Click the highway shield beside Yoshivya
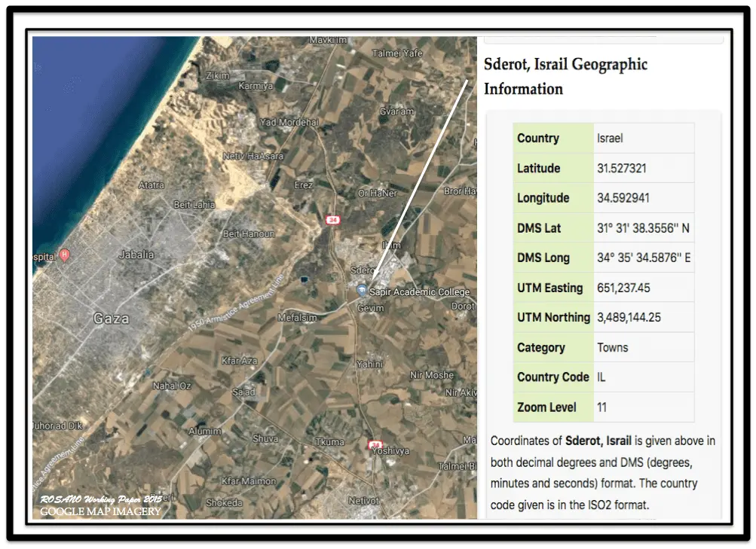Image resolution: width=756 pixels, height=549 pixels. tap(374, 445)
